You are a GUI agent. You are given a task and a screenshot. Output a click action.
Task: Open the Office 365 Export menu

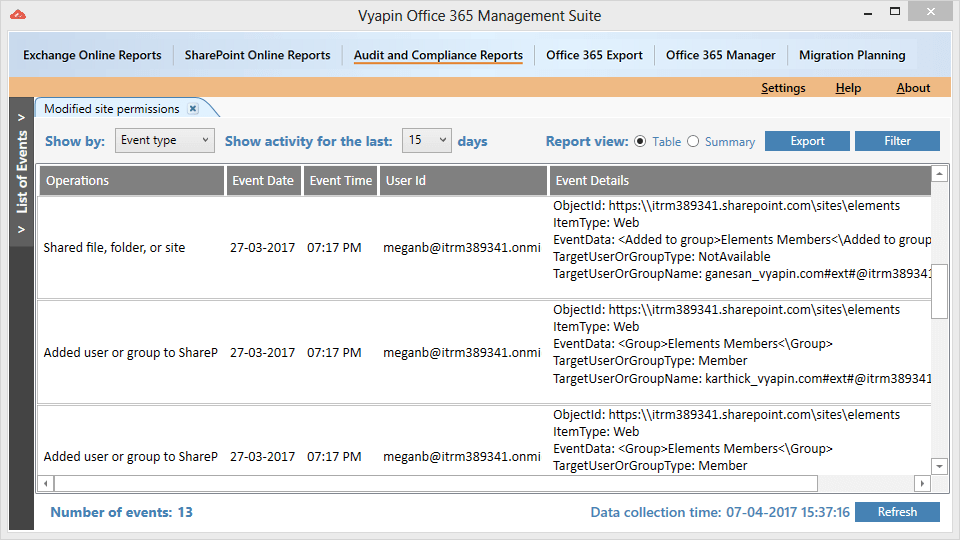click(x=594, y=55)
